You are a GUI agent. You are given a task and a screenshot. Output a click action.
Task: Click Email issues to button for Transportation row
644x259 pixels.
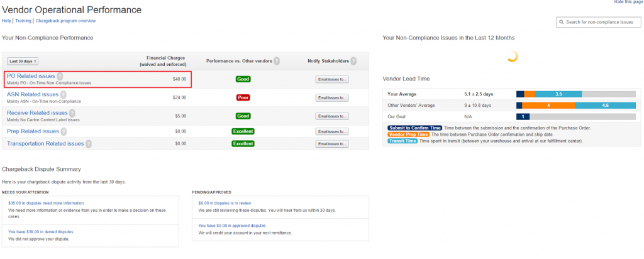pyautogui.click(x=332, y=144)
